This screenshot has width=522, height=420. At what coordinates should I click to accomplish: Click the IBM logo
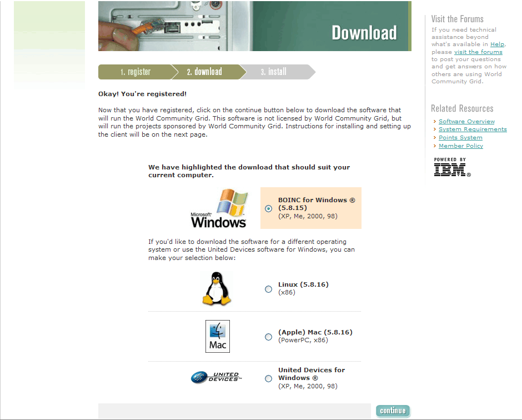(x=452, y=170)
